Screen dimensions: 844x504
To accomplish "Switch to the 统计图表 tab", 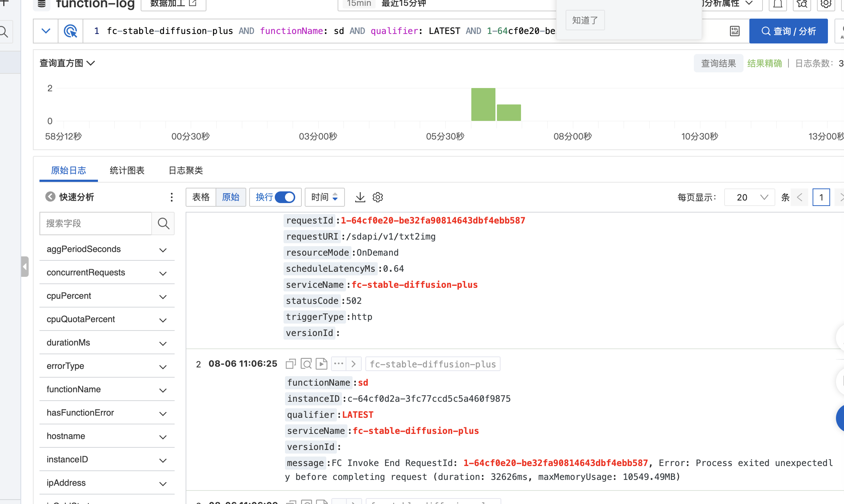I will click(x=127, y=170).
